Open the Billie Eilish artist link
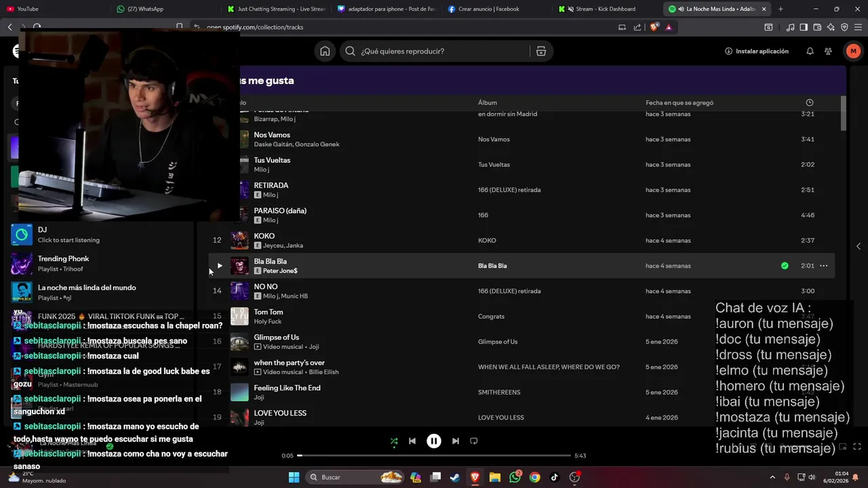The width and height of the screenshot is (868, 488). (323, 372)
